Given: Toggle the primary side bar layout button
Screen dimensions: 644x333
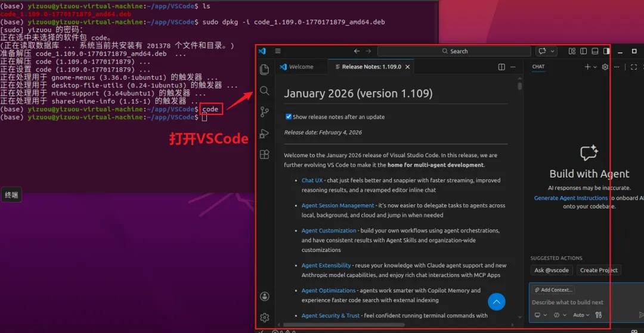Looking at the screenshot, I should point(583,51).
